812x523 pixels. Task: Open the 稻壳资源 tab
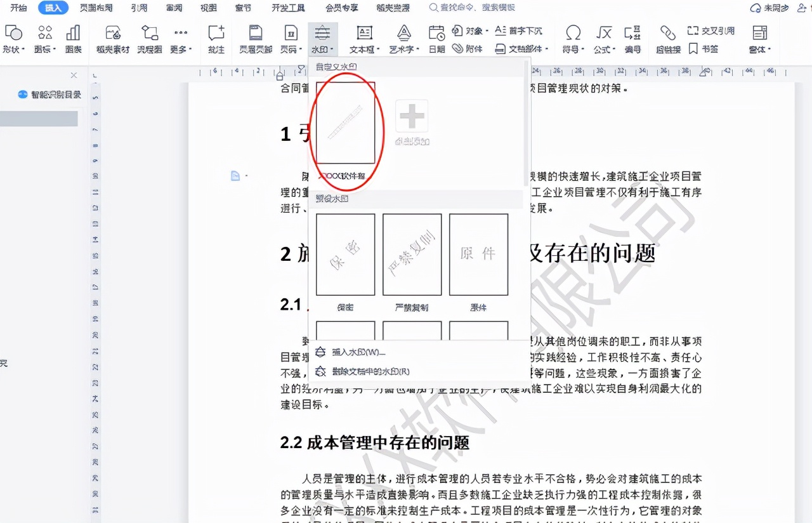click(x=393, y=8)
